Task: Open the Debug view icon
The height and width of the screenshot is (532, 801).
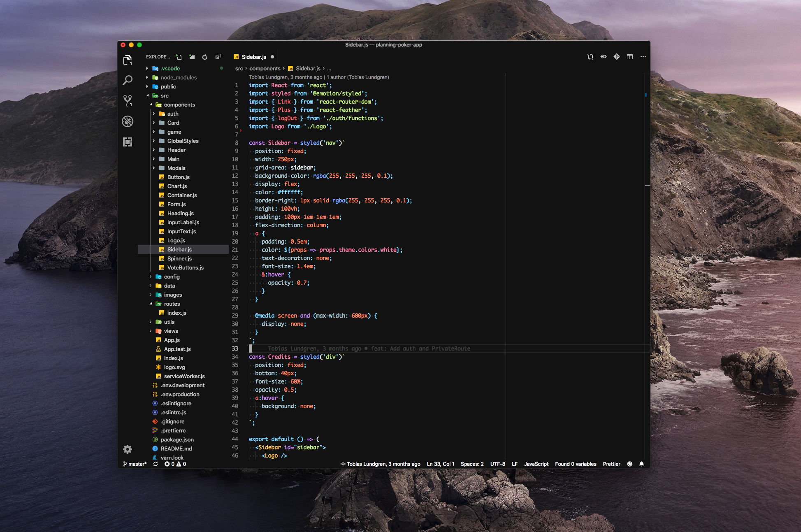Action: click(128, 121)
